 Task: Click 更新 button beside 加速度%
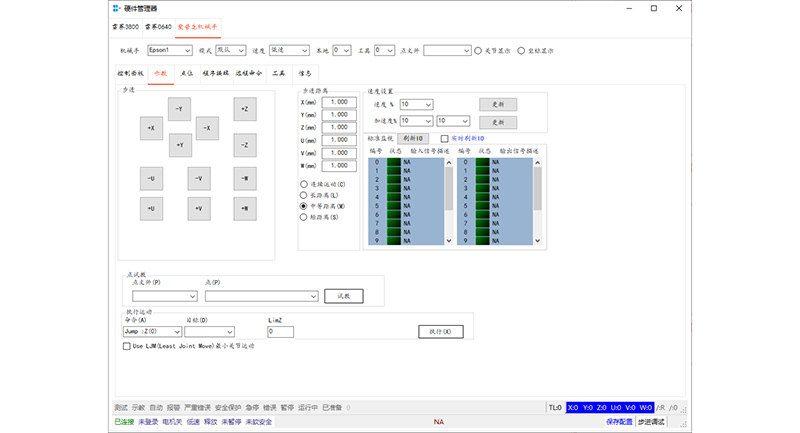click(x=498, y=122)
